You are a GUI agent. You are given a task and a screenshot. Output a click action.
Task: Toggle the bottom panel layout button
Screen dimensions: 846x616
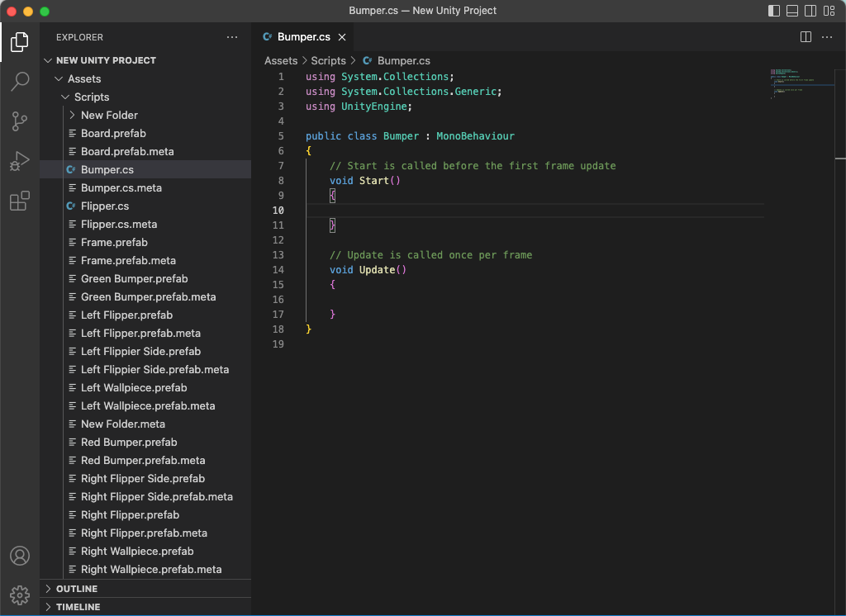pyautogui.click(x=792, y=11)
